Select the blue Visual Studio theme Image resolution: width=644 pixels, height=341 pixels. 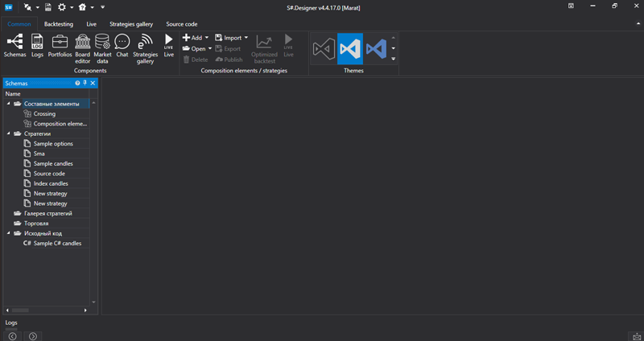tap(350, 49)
